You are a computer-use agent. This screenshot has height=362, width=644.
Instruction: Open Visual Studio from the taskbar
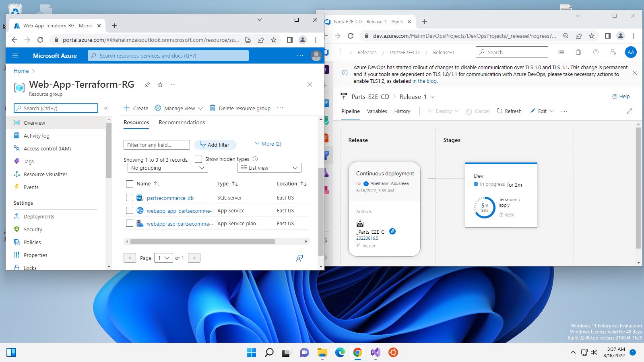[x=375, y=352]
